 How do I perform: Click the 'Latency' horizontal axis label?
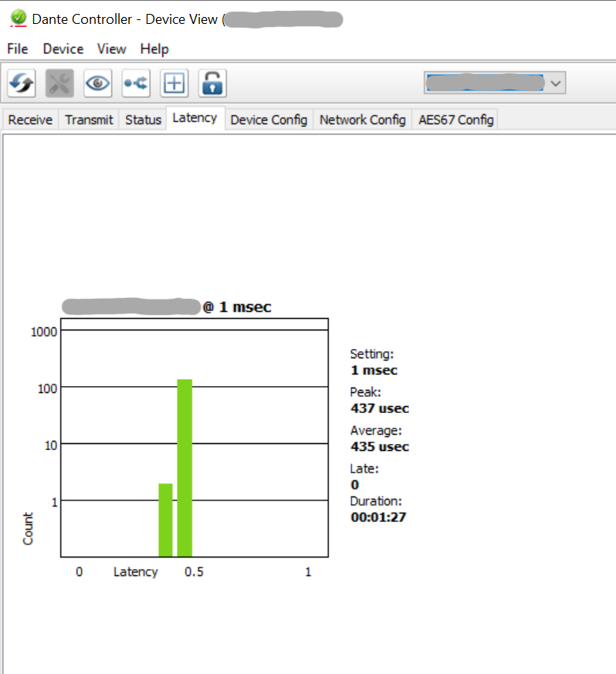pyautogui.click(x=135, y=572)
